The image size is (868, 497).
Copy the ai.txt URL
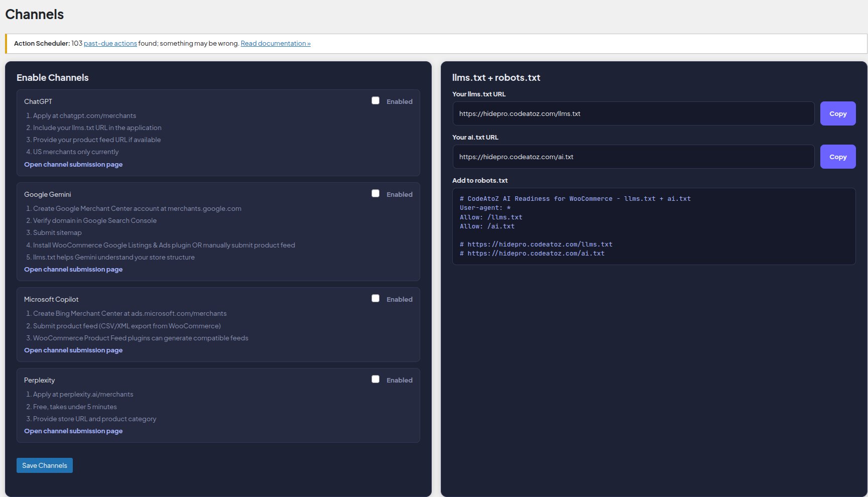(x=837, y=156)
